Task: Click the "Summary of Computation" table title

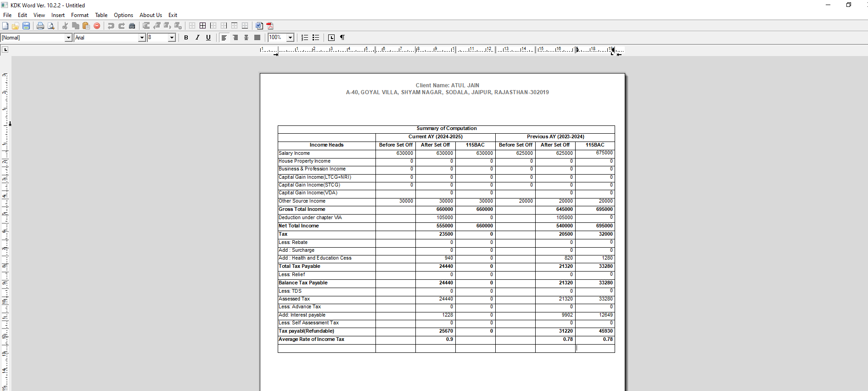Action: (x=446, y=129)
